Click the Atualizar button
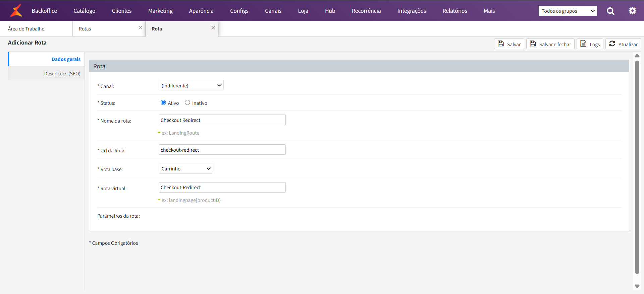Viewport: 644px width, 294px height. tap(623, 44)
